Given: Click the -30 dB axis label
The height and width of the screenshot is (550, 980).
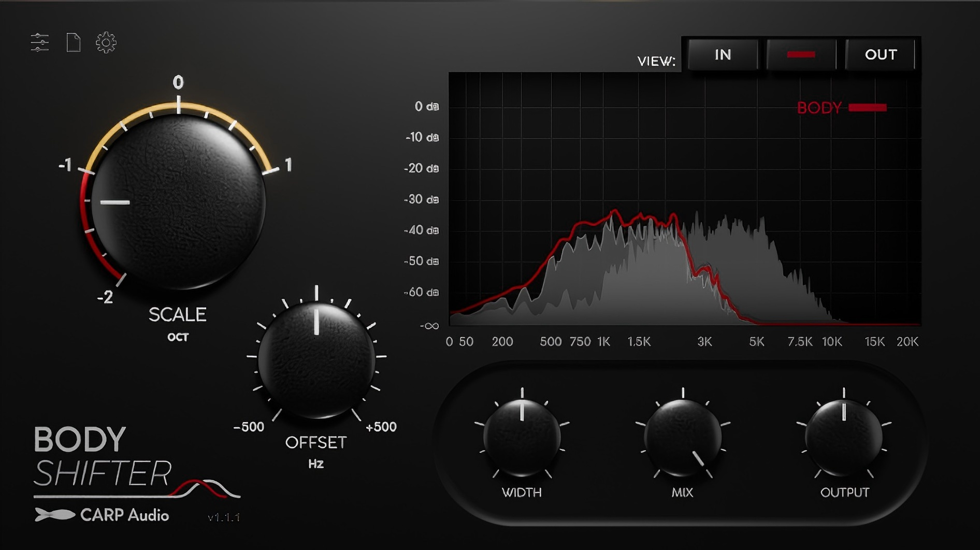Looking at the screenshot, I should tap(421, 199).
